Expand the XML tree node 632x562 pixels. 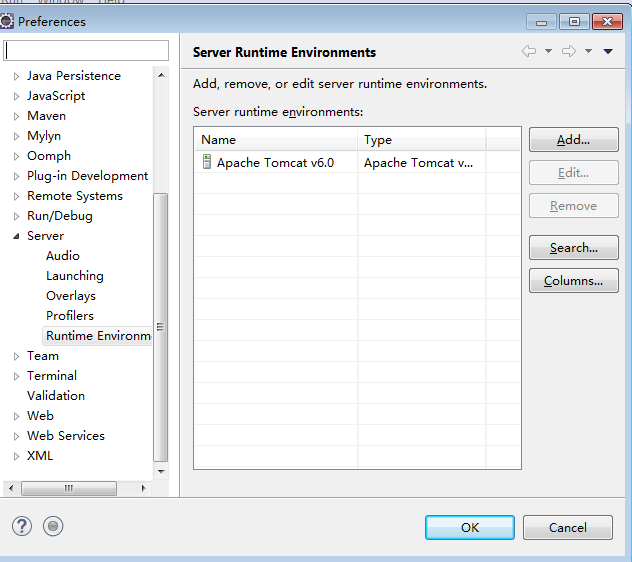click(x=16, y=456)
